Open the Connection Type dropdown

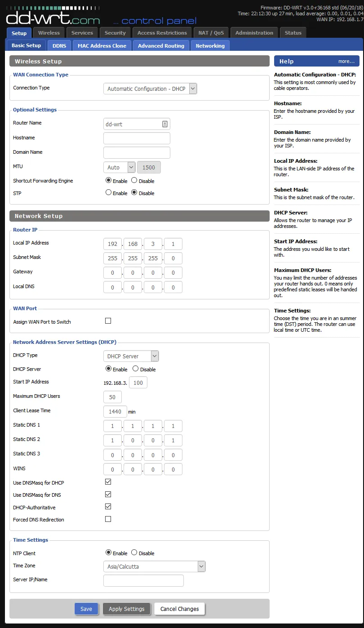pos(150,89)
